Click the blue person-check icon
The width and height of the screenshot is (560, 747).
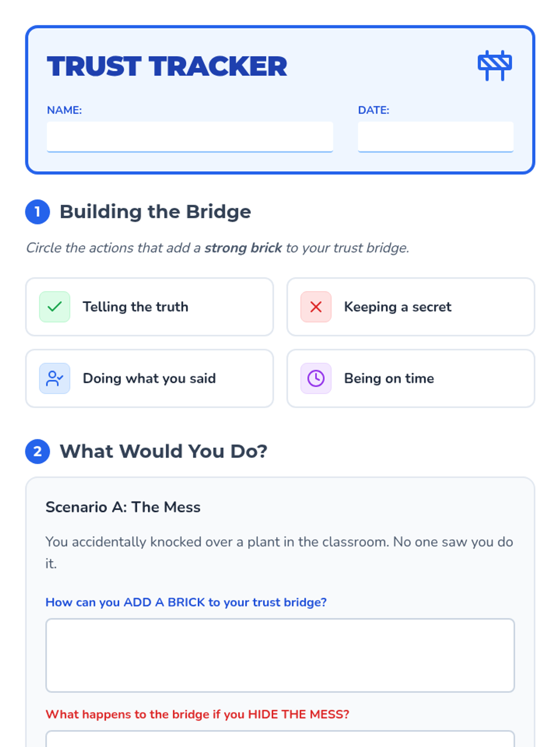55,378
